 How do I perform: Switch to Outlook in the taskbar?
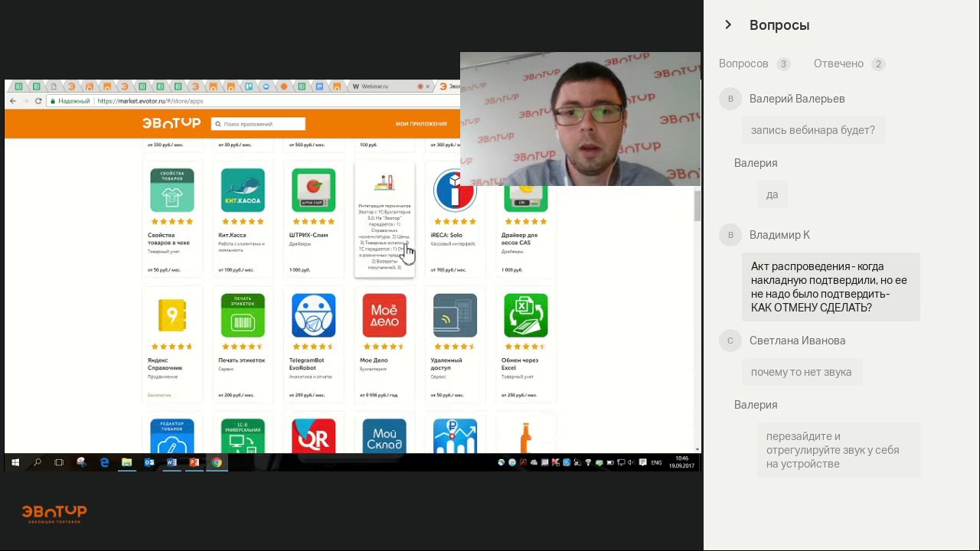click(x=149, y=462)
